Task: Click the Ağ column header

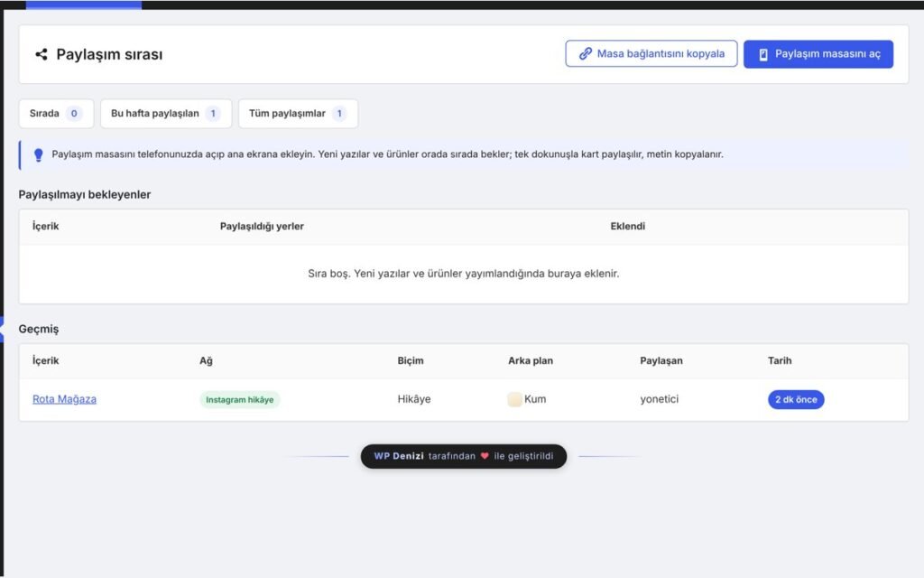Action: pyautogui.click(x=206, y=360)
